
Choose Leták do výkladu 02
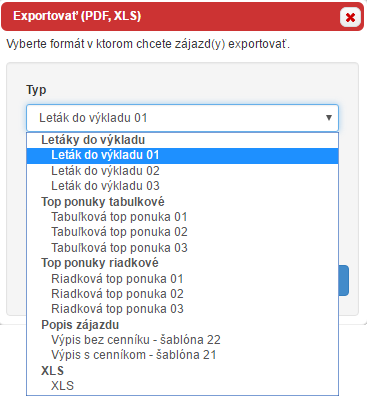[x=182, y=171]
